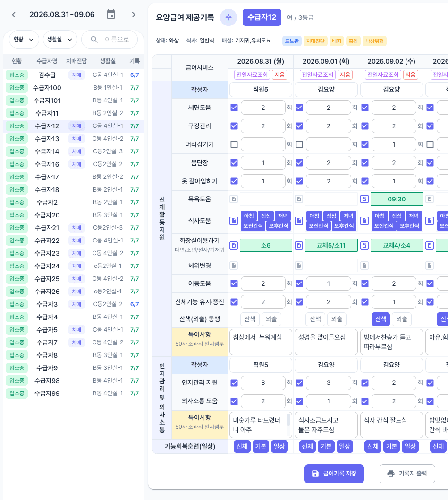Open the 현황 filter dropdown

pos(24,39)
